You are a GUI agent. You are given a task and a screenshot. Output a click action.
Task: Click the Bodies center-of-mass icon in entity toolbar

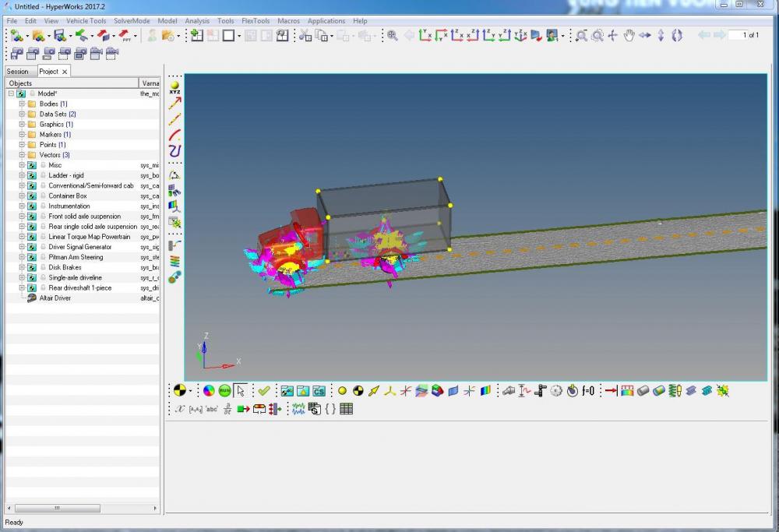click(358, 391)
